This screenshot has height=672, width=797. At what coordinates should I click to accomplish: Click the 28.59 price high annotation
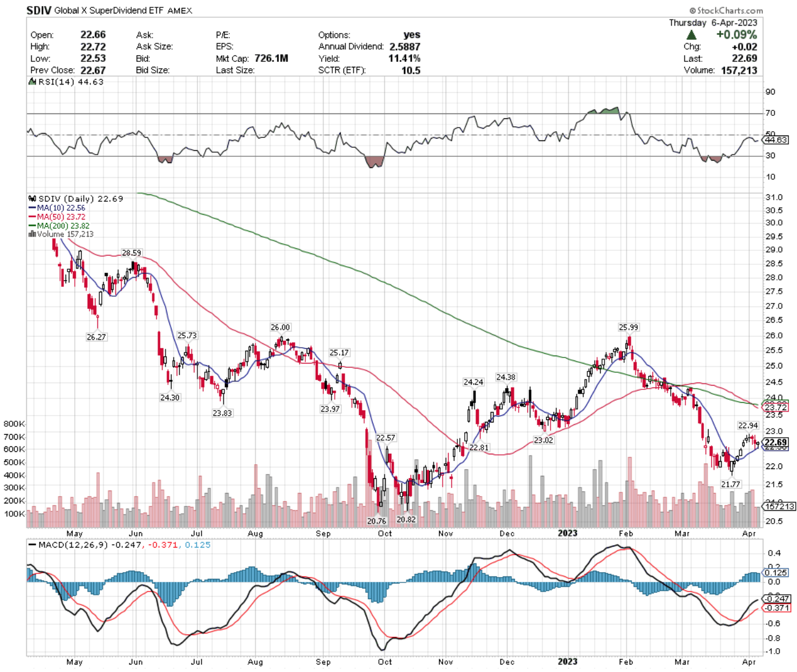[x=131, y=253]
